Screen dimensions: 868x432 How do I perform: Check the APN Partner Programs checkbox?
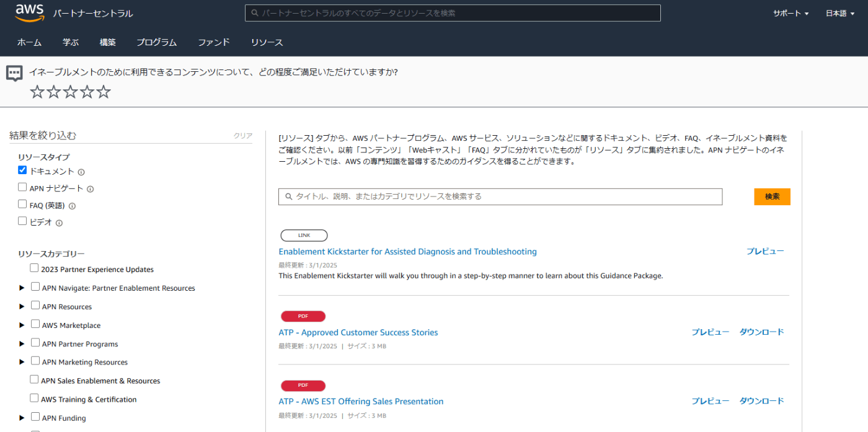coord(35,343)
